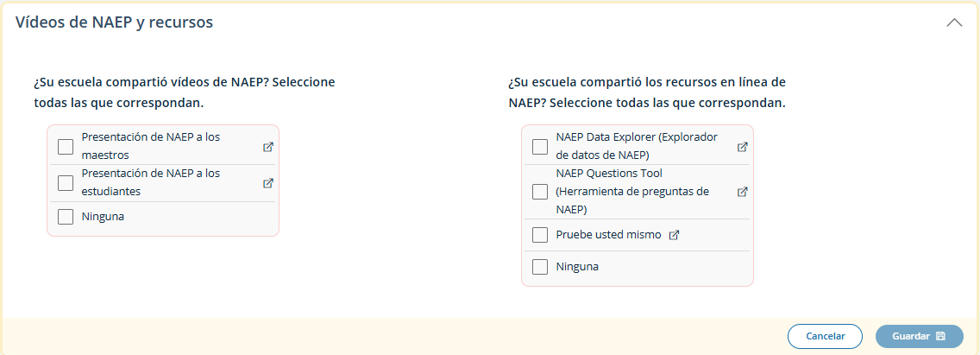This screenshot has width=980, height=355.
Task: Open NAEP Questions Tool external link icon
Action: tap(743, 192)
